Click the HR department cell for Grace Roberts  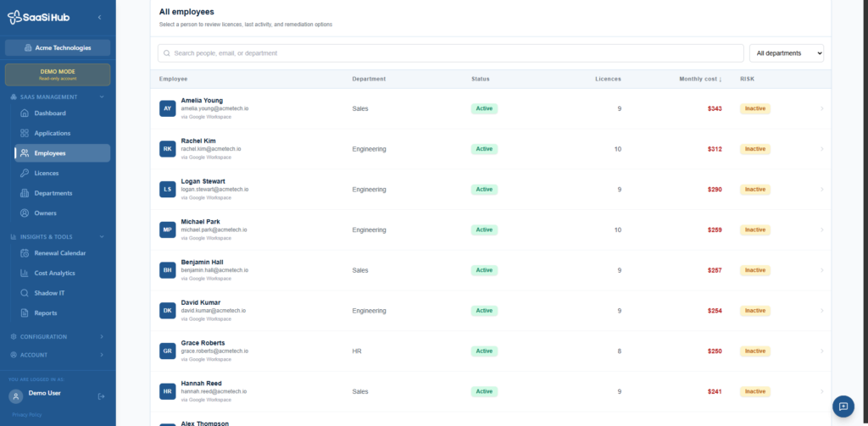357,351
